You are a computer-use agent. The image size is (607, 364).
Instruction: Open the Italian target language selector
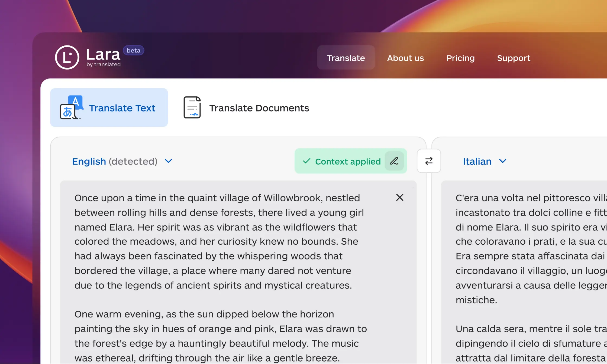(477, 162)
